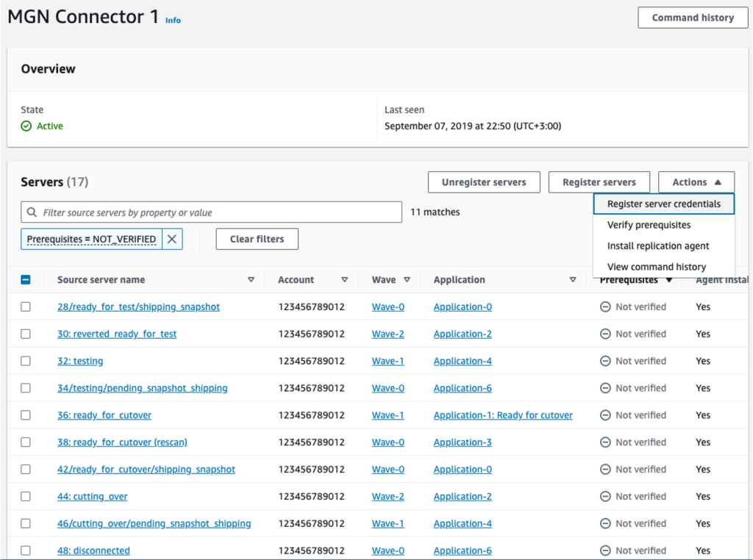Open the Wave-1 link for 36: ready_for_cutover
Screen dimensions: 753x560
[x=388, y=414]
